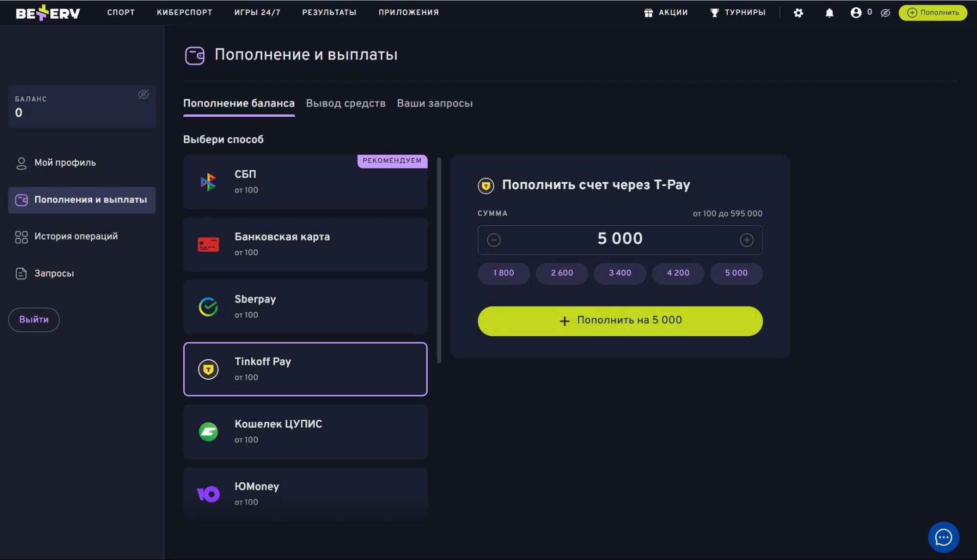Open the notifications bell icon
This screenshot has width=977, height=560.
pos(829,12)
